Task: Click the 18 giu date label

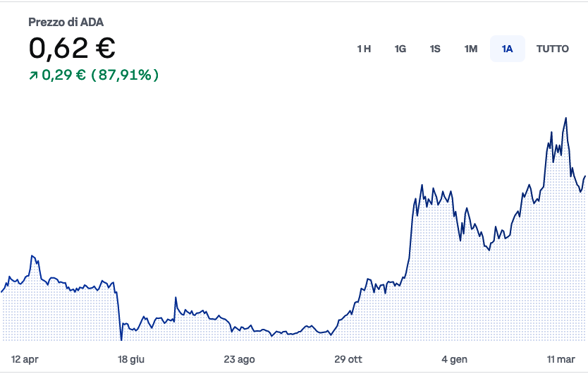Action: [130, 359]
